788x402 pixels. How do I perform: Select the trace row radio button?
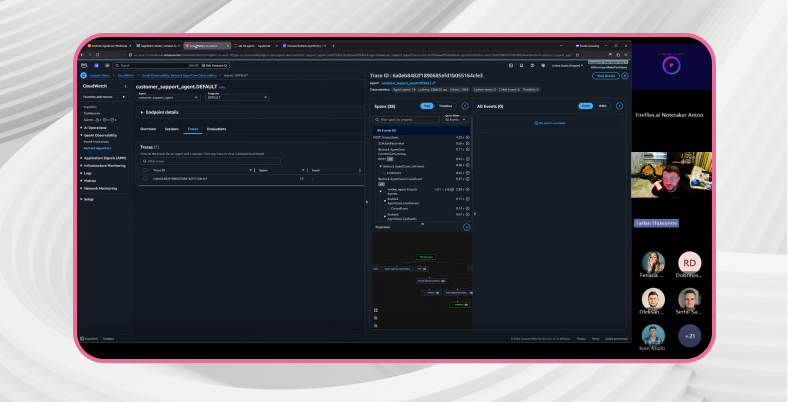pos(145,178)
